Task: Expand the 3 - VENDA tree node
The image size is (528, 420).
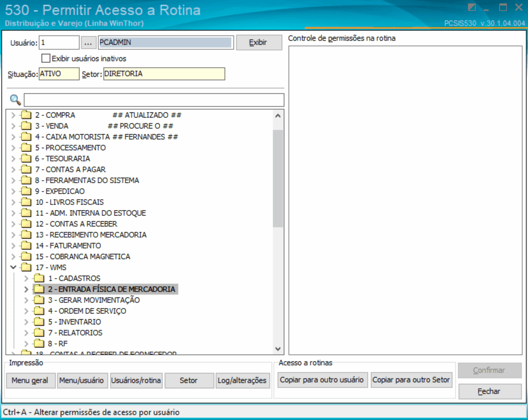Action: click(13, 126)
